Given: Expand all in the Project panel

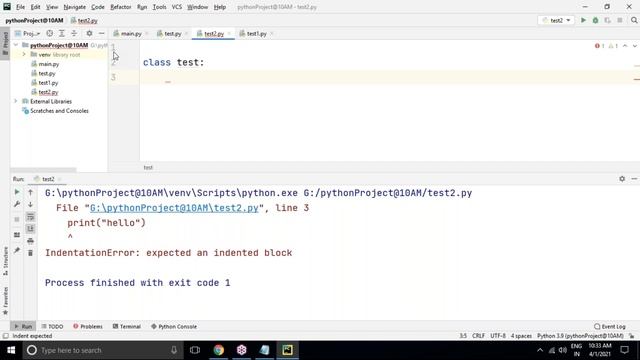Looking at the screenshot, I should pyautogui.click(x=62, y=33).
